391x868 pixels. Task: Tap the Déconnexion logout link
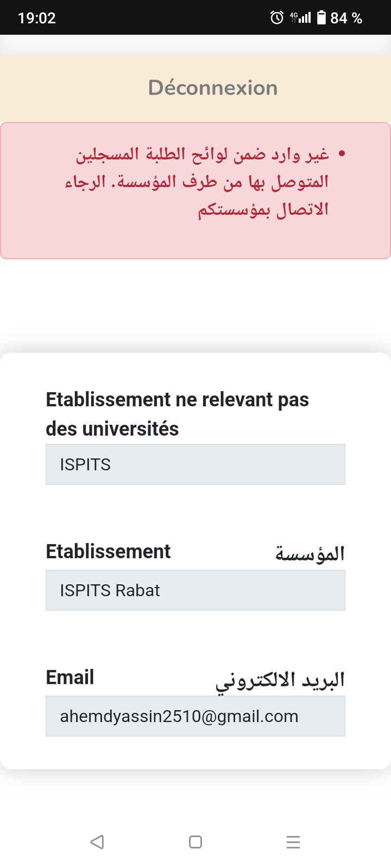(213, 88)
